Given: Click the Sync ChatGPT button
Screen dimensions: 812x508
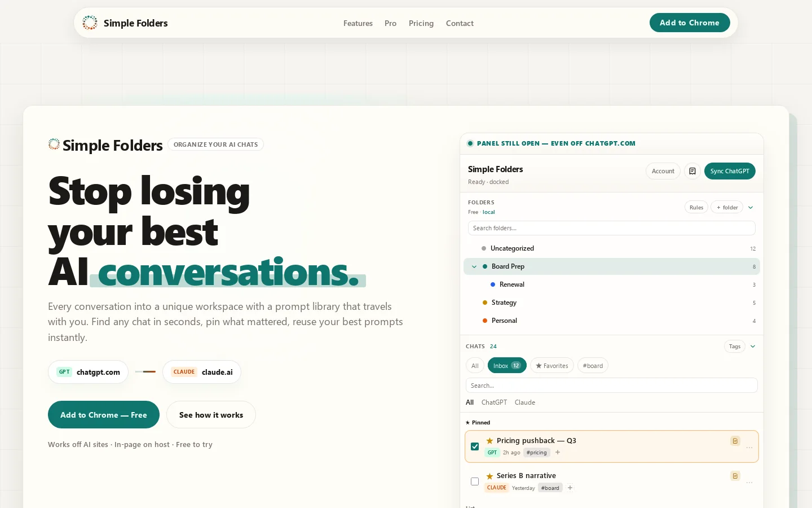Looking at the screenshot, I should [x=730, y=171].
